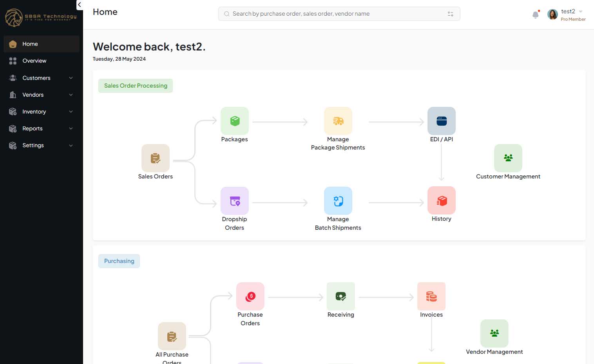This screenshot has width=594, height=364.
Task: Open the Dropship Orders icon
Action: coord(235,201)
